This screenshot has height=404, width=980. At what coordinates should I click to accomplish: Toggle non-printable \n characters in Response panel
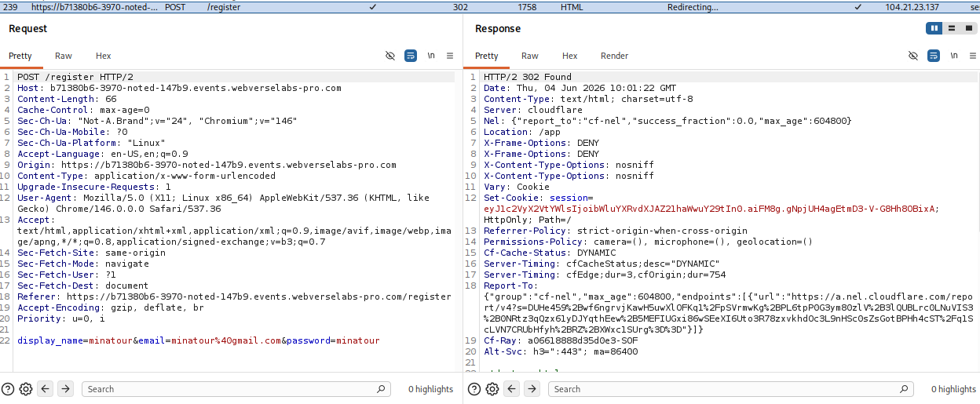954,56
